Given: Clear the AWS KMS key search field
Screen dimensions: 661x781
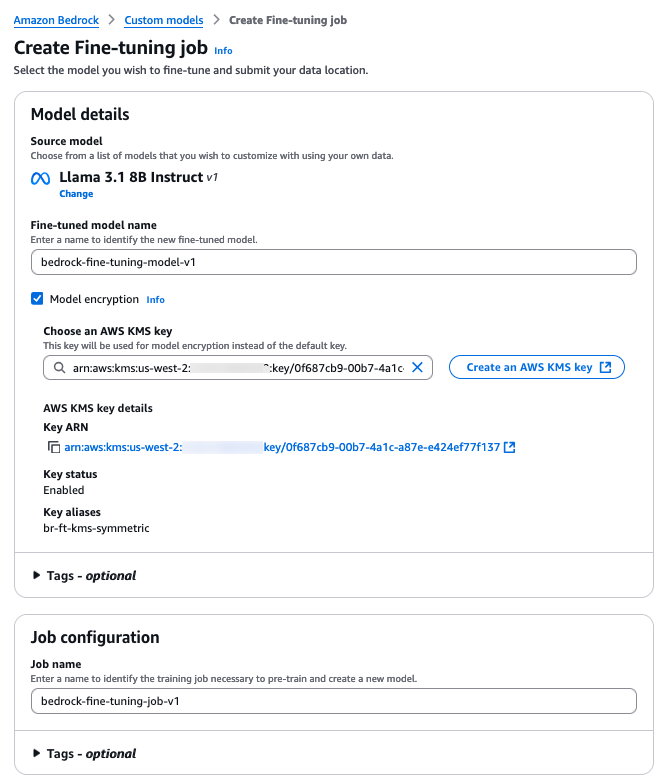Looking at the screenshot, I should pos(418,367).
